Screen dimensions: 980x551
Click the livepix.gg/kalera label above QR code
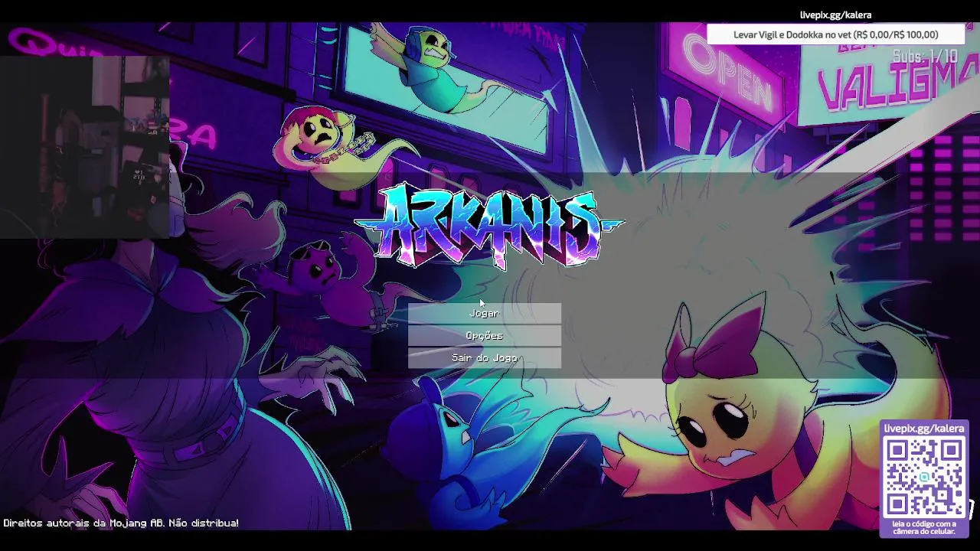[x=924, y=429]
